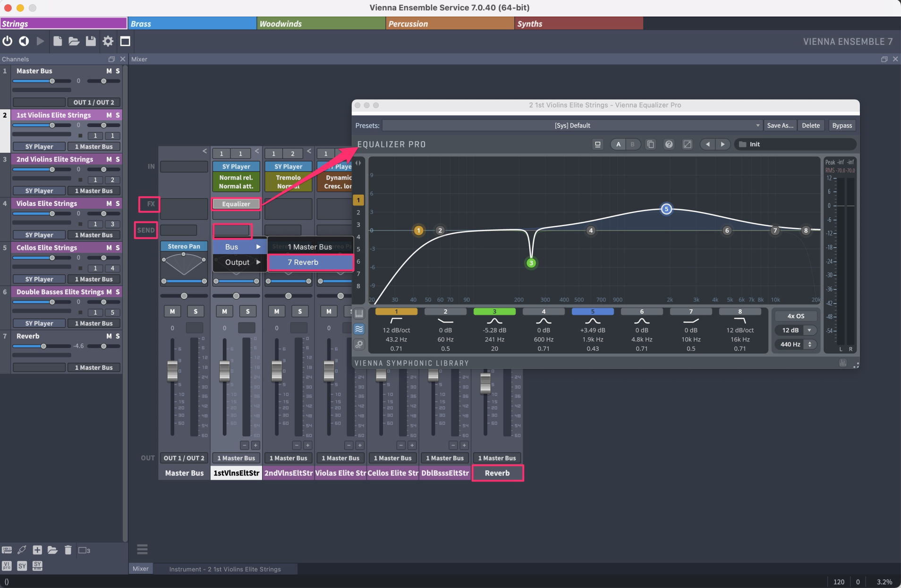Expand the Output submenu arrow
The width and height of the screenshot is (901, 588).
[258, 262]
